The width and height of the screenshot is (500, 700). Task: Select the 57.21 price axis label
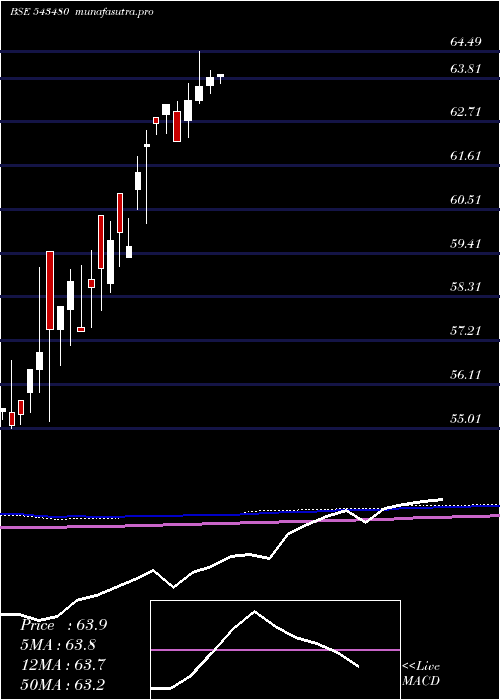(x=466, y=331)
